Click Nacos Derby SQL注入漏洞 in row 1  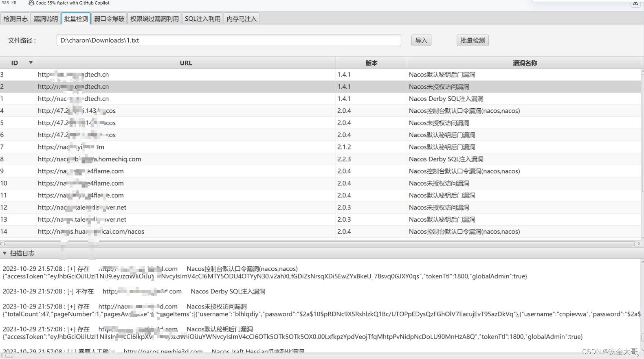click(x=446, y=99)
